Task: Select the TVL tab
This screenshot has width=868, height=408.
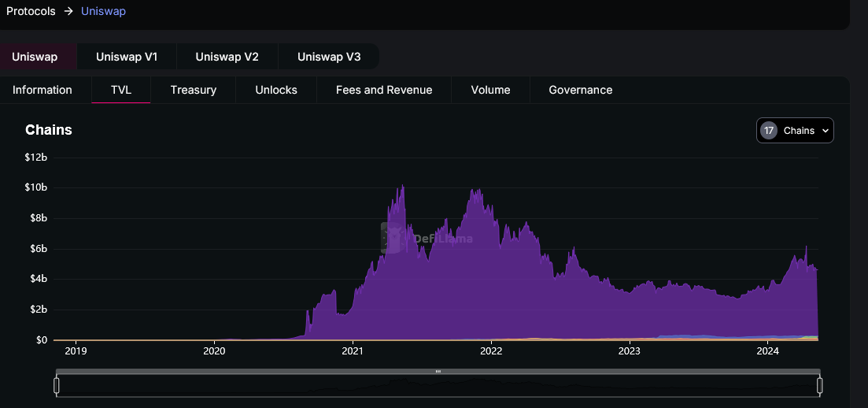Action: 121,90
